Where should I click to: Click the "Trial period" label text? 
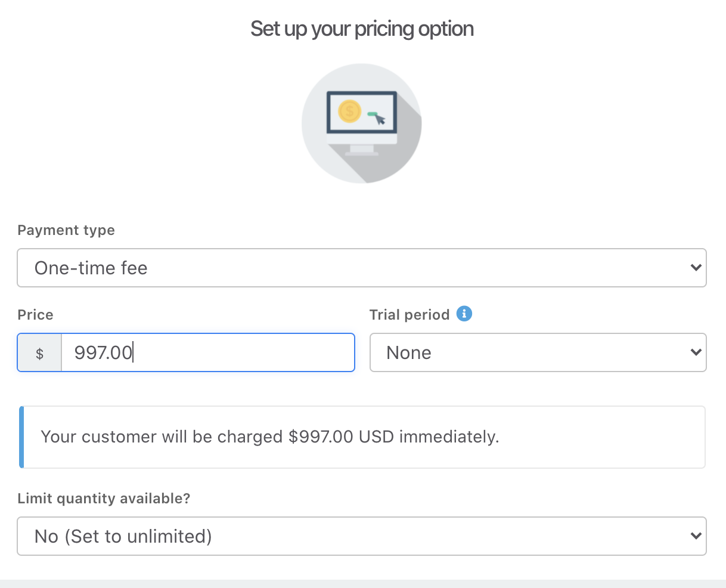(x=409, y=315)
